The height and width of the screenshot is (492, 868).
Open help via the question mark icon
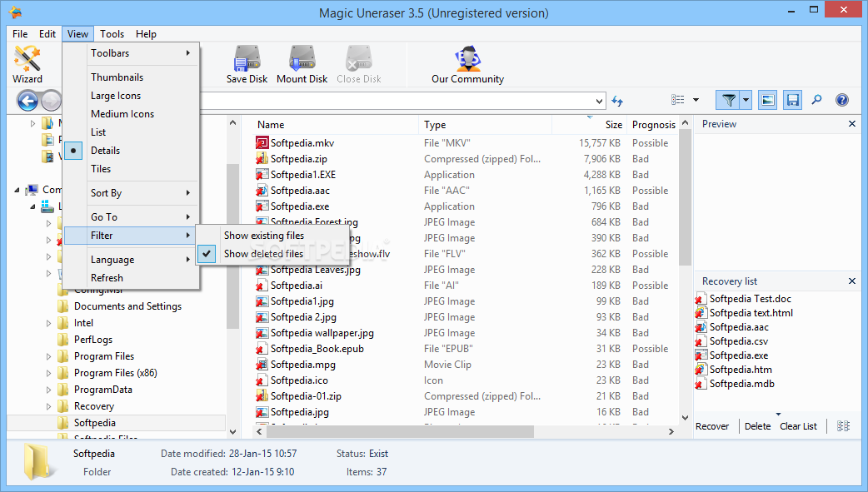point(842,100)
